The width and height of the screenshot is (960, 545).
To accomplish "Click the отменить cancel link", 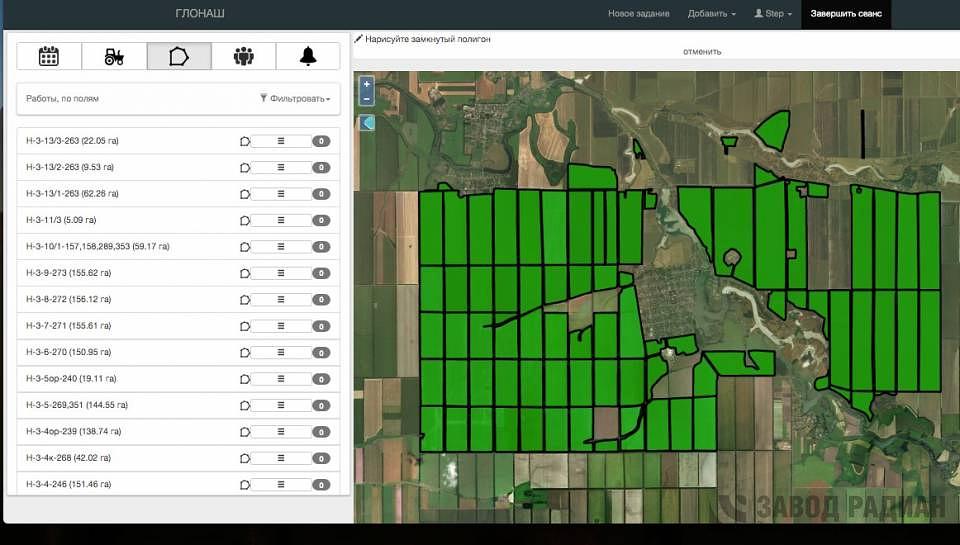I will point(702,51).
